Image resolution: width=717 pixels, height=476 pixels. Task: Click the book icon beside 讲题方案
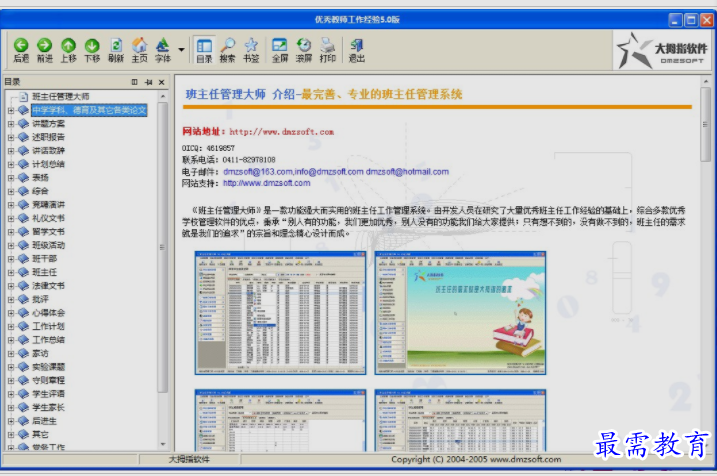click(23, 123)
